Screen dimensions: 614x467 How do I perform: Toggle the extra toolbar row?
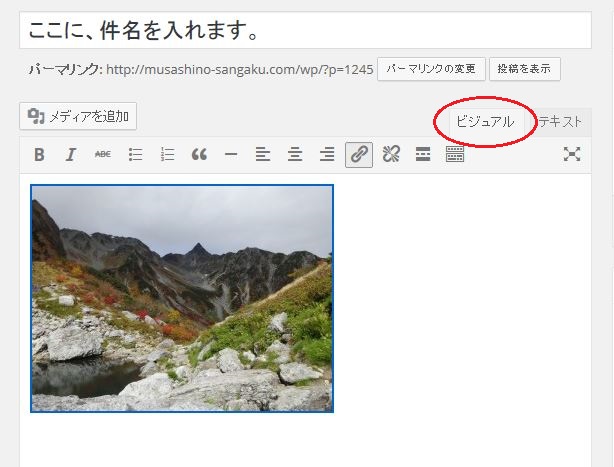coord(455,154)
